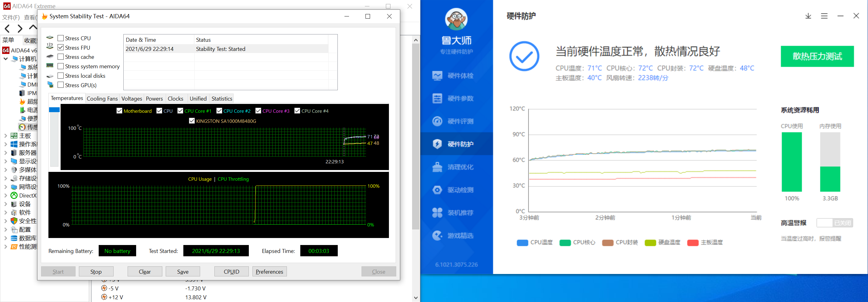The width and height of the screenshot is (868, 302).
Task: Click AIDA64 main window scroll-down arrow
Action: pyautogui.click(x=416, y=298)
